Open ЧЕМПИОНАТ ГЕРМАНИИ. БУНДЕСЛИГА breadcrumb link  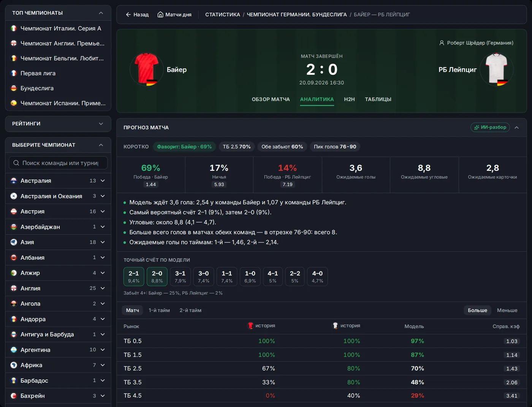click(x=297, y=14)
